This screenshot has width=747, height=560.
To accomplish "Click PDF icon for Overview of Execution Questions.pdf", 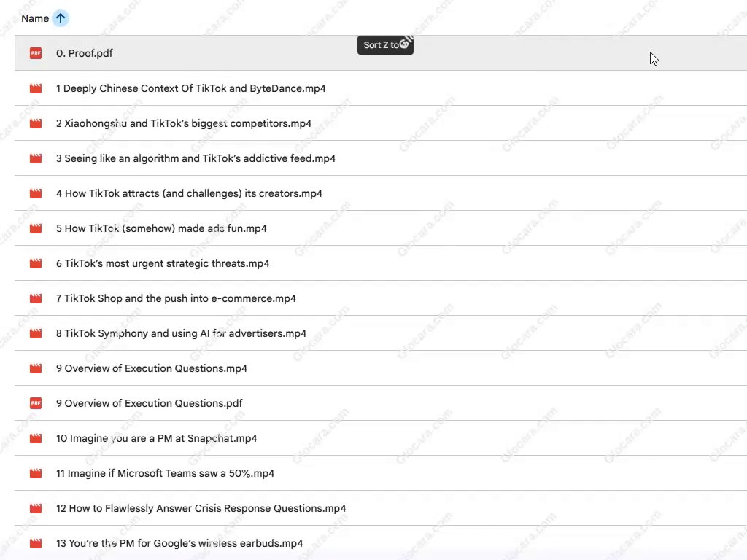I will 36,403.
